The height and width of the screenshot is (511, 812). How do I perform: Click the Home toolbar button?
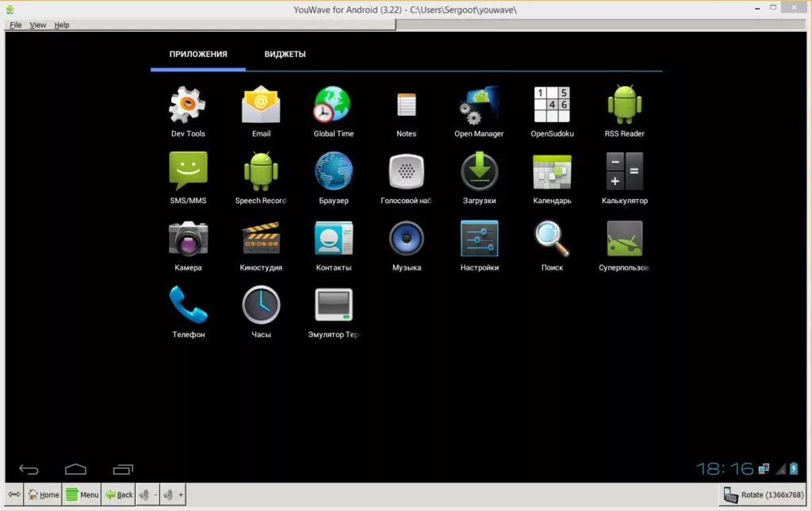(43, 495)
